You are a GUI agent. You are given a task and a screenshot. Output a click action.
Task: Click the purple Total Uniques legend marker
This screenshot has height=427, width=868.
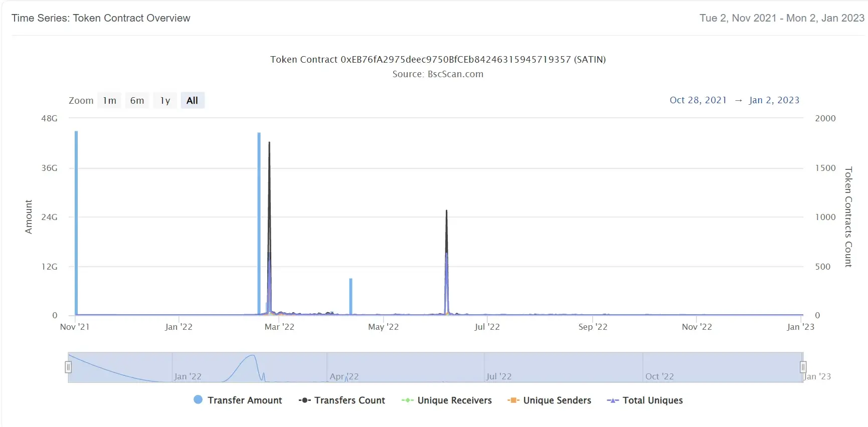[613, 400]
